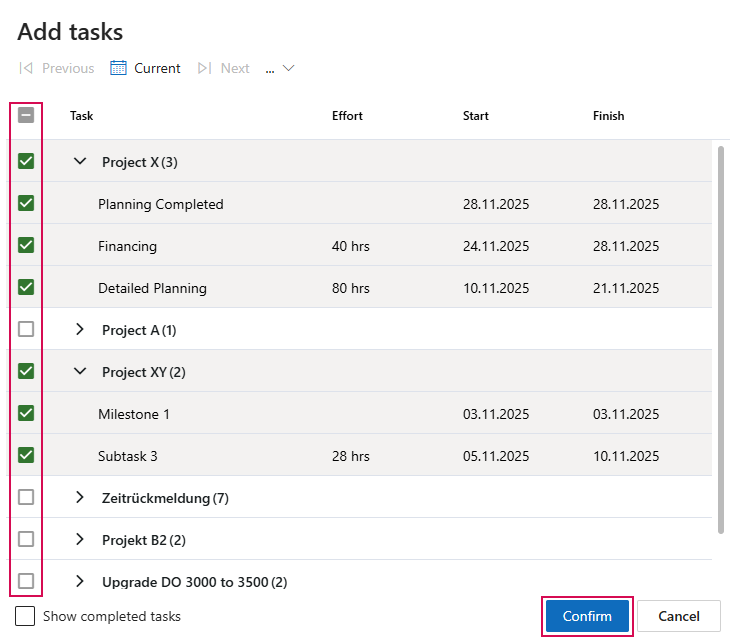Expand the Upgrade DO 3000 to 3500 group
Screen dimensions: 736x642
click(80, 581)
